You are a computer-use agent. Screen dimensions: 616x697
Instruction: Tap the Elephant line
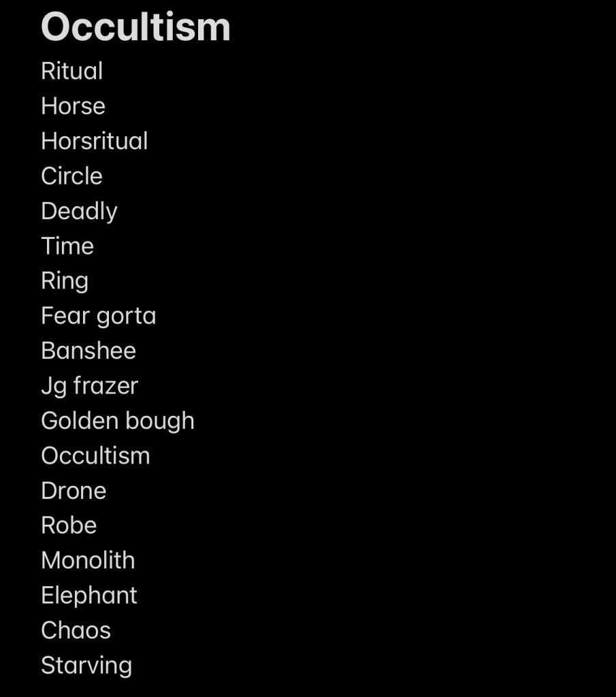tap(89, 596)
